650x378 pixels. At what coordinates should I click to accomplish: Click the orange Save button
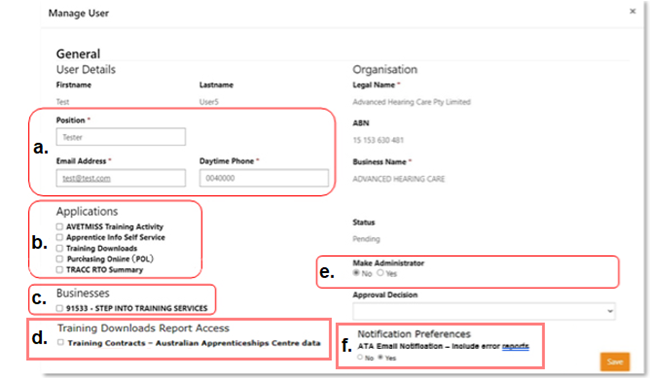[615, 362]
